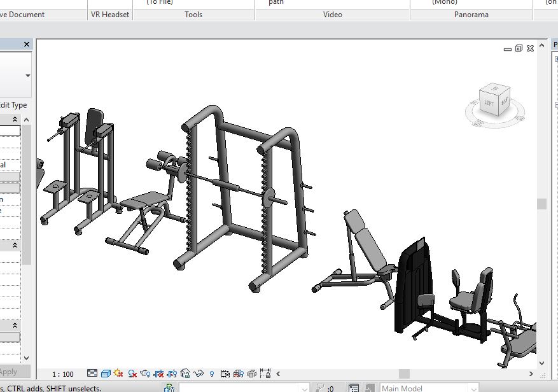The width and height of the screenshot is (558, 392).
Task: Click the Crop View icon
Action: [x=160, y=374]
